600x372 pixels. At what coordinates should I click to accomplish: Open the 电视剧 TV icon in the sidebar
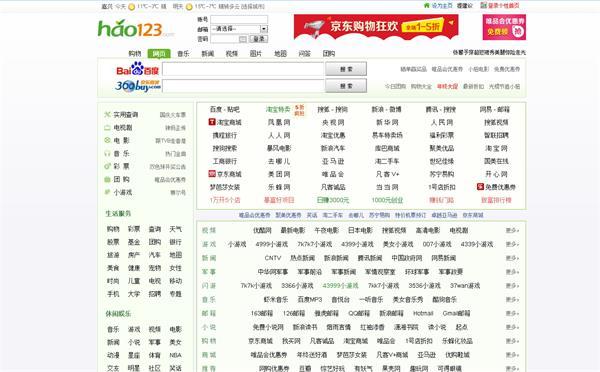pyautogui.click(x=107, y=127)
